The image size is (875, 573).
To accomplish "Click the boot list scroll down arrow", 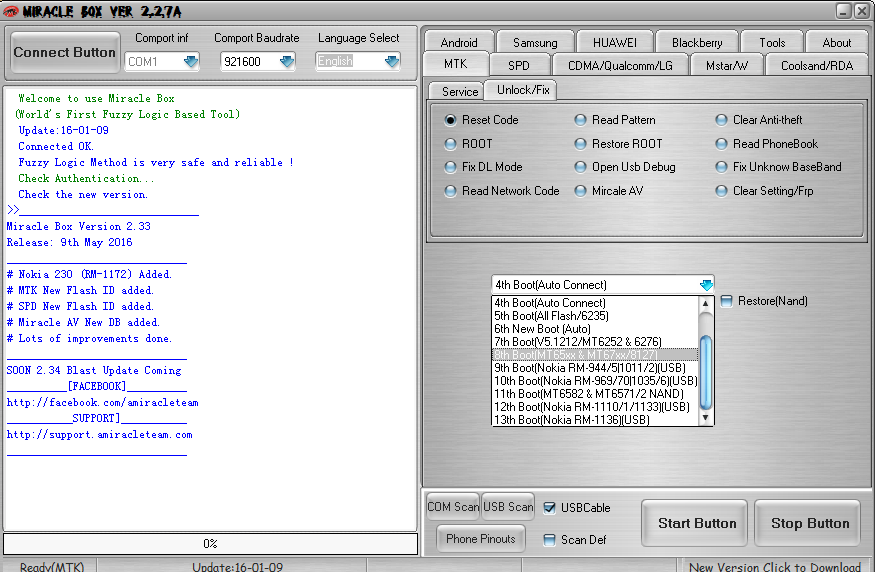I will [705, 418].
